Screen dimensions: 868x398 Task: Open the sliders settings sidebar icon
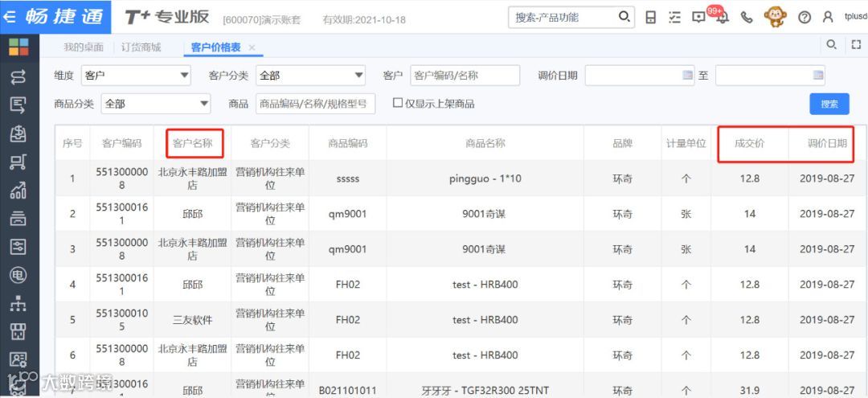(18, 247)
